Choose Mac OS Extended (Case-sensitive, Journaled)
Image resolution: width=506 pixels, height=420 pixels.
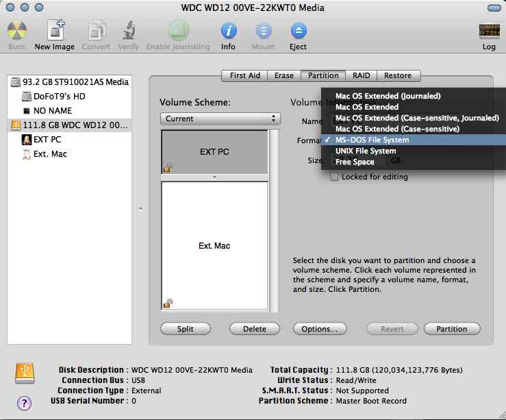click(x=414, y=118)
